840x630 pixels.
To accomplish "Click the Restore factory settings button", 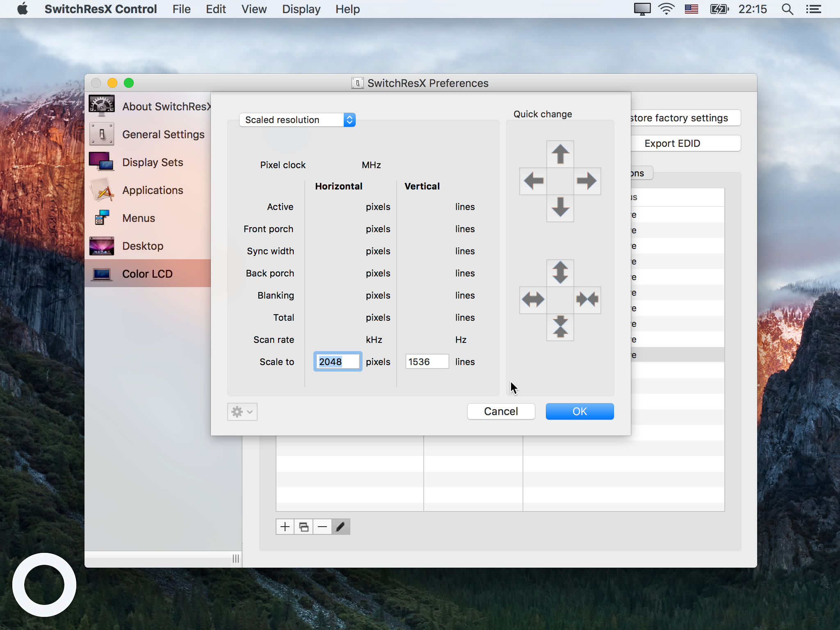I will pyautogui.click(x=686, y=118).
